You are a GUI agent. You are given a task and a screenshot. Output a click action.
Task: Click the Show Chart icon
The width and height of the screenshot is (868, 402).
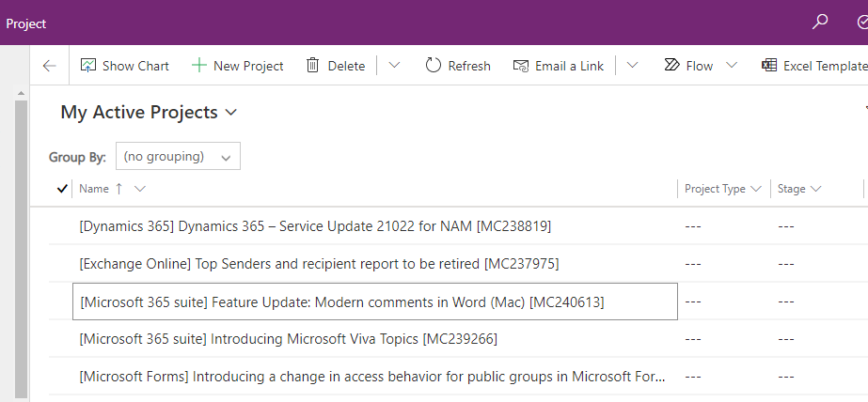point(89,66)
